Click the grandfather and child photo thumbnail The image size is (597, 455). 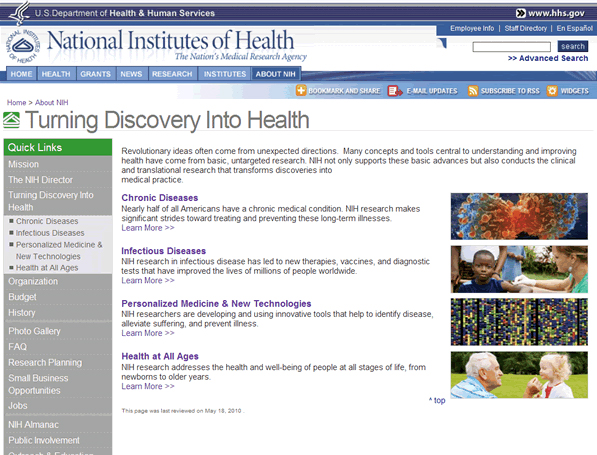pos(519,375)
